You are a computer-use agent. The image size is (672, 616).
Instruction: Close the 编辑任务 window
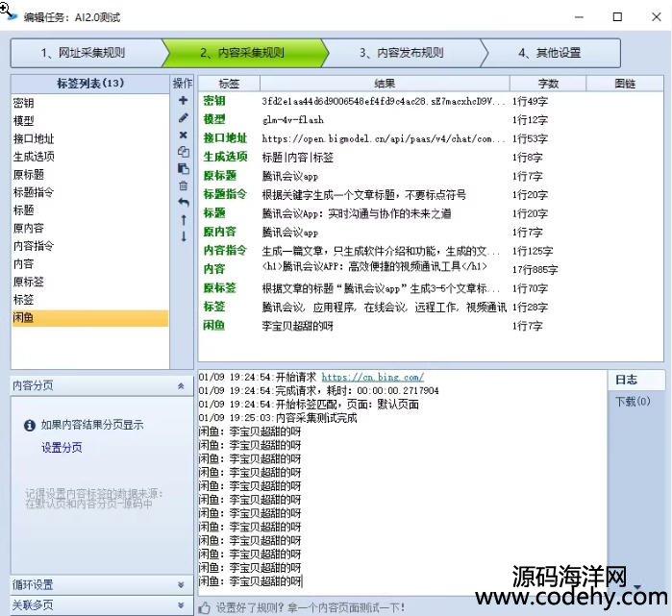(x=657, y=16)
